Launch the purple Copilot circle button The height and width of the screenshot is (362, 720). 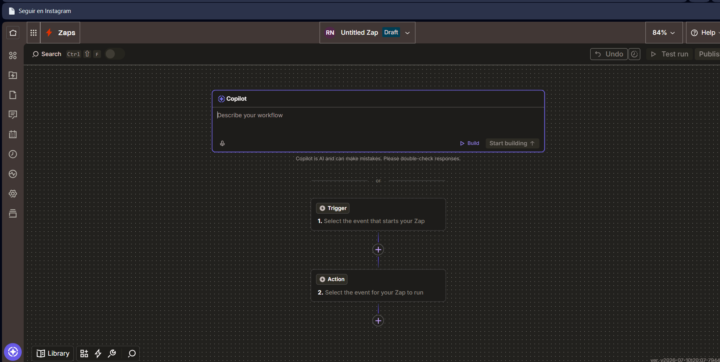(x=13, y=352)
